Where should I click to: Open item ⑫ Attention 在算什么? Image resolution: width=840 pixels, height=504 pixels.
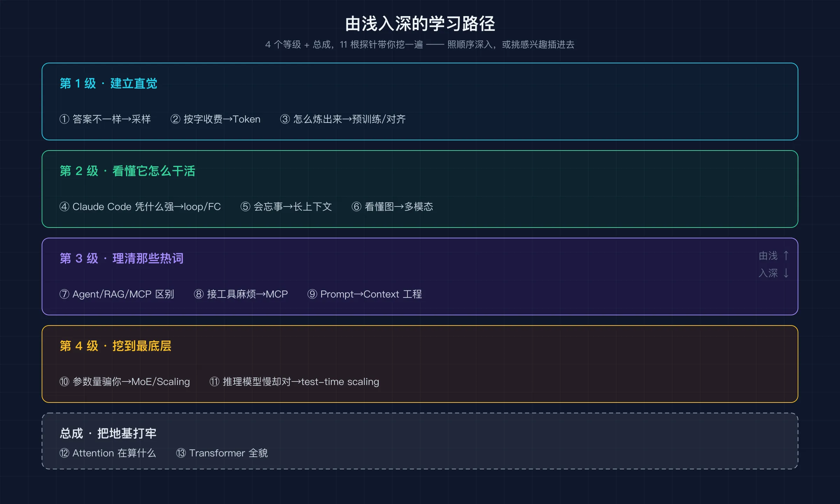click(x=107, y=453)
